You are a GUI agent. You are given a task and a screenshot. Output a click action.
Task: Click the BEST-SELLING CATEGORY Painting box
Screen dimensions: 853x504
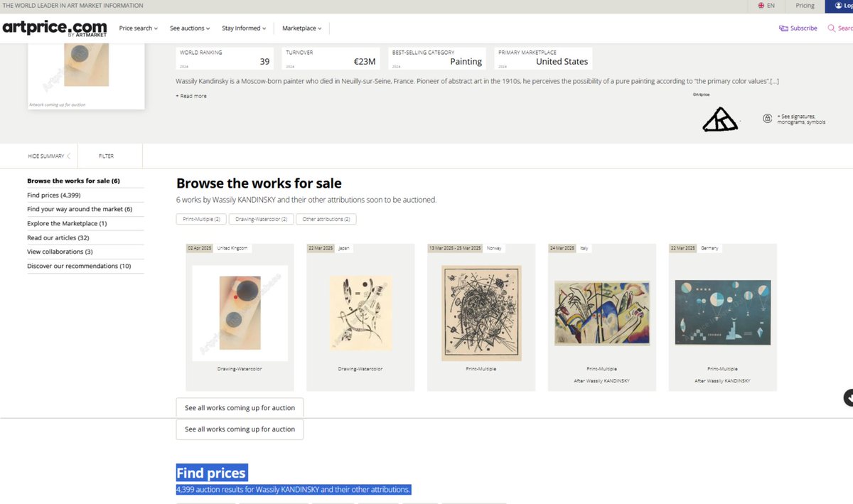(x=437, y=58)
